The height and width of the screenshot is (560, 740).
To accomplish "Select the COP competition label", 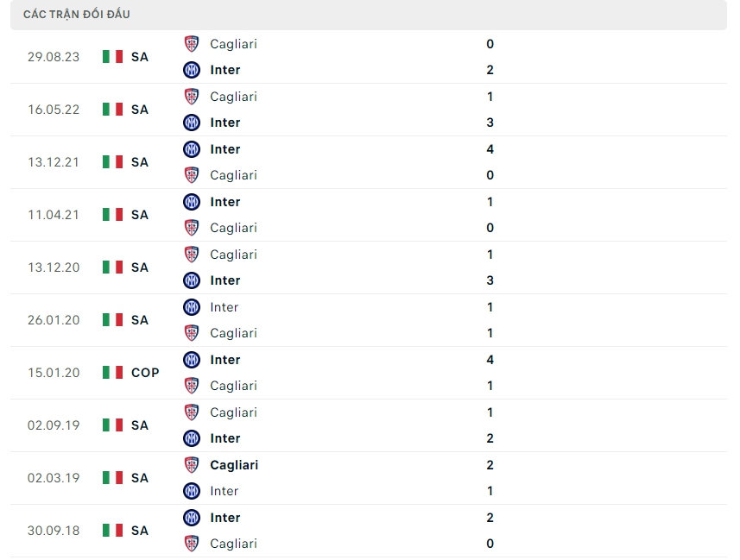I will (x=145, y=373).
